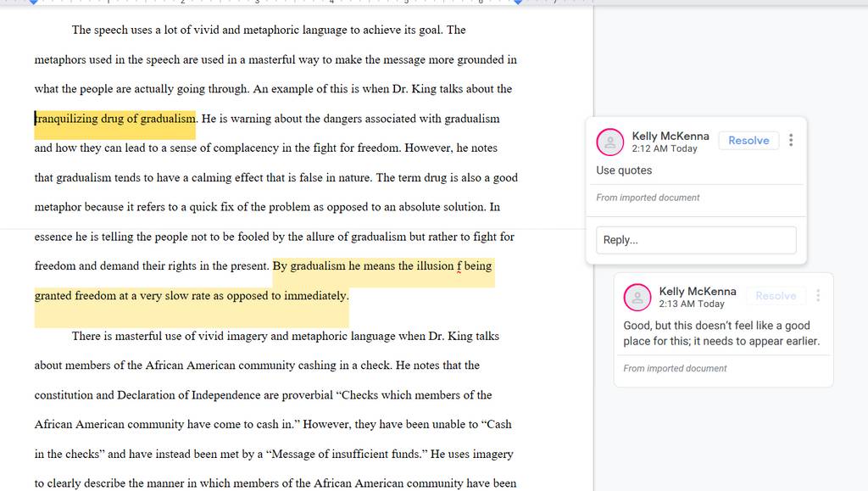
Task: Click line starting 'what the people are actually'
Action: pyautogui.click(x=273, y=89)
